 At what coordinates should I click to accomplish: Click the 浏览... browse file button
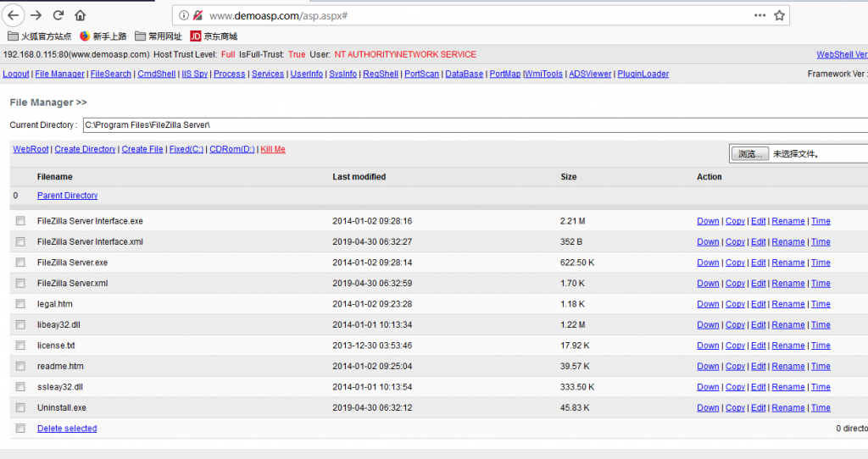(750, 154)
